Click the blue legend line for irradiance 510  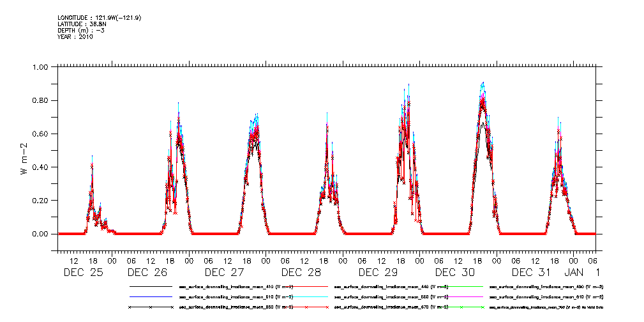[x=151, y=296]
